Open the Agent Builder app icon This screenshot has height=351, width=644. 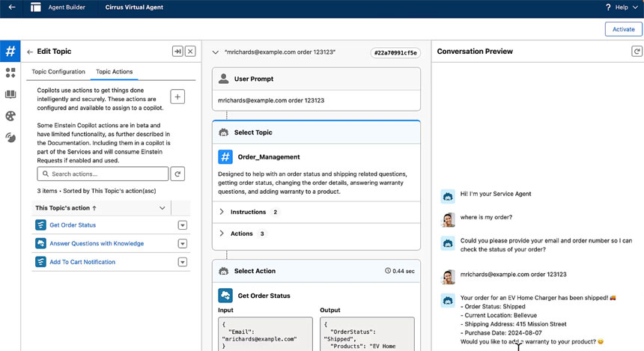[36, 7]
